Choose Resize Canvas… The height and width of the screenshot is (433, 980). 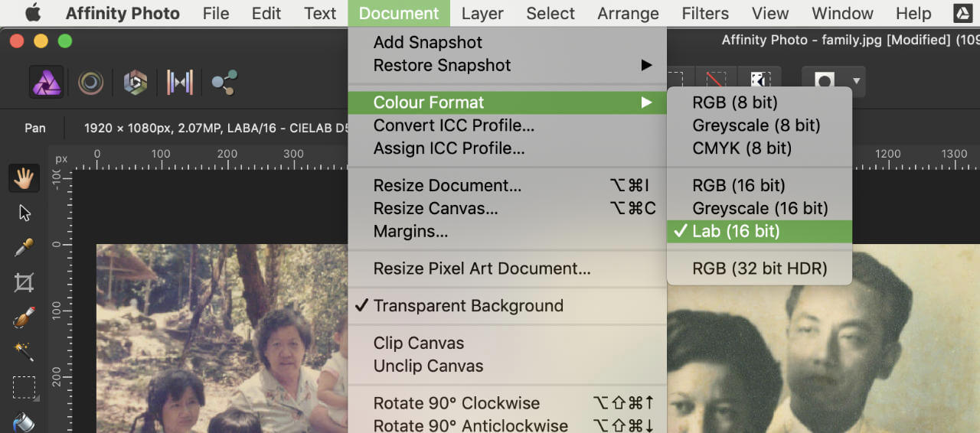(x=507, y=209)
